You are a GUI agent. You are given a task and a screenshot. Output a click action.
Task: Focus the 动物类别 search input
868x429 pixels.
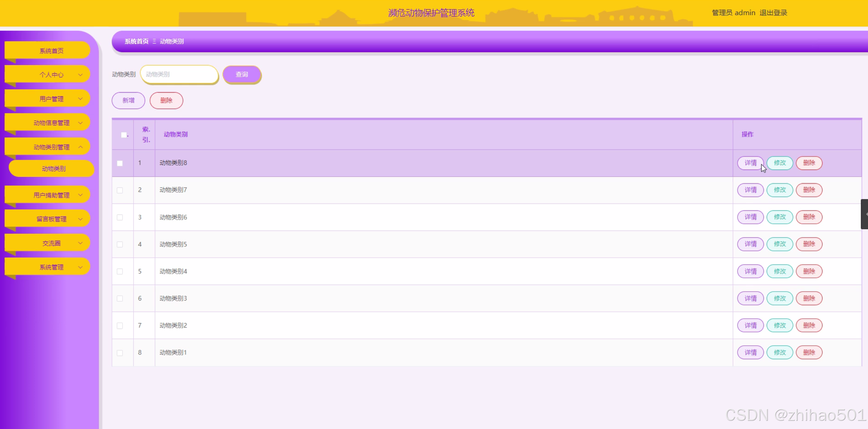tap(179, 74)
